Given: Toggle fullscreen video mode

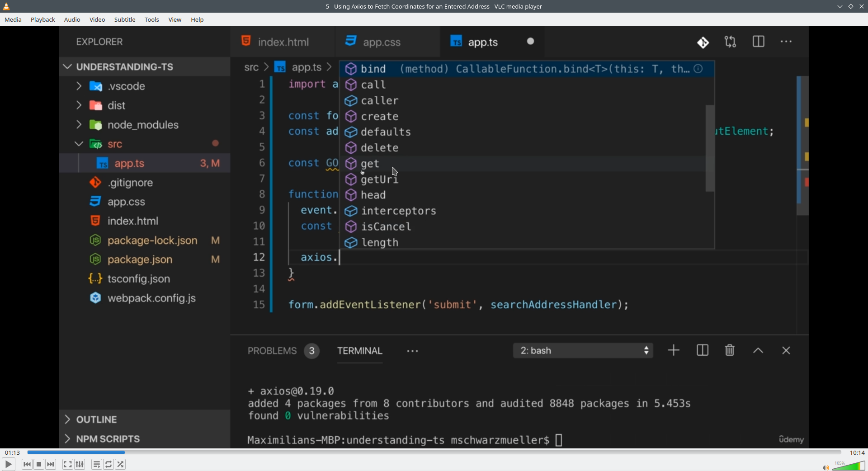Looking at the screenshot, I should pos(67,464).
